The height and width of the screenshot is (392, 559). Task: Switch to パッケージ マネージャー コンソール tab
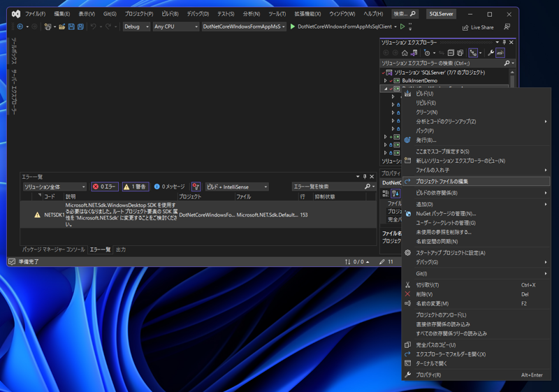(54, 249)
